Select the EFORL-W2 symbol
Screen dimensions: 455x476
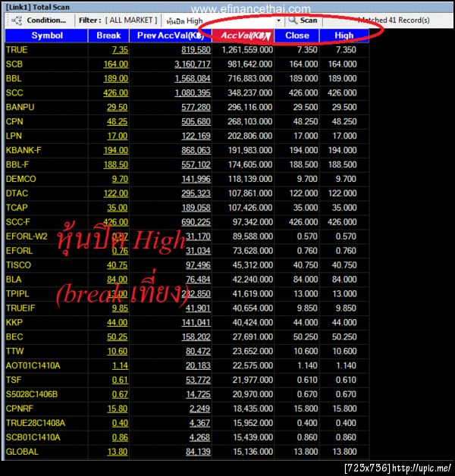point(27,236)
